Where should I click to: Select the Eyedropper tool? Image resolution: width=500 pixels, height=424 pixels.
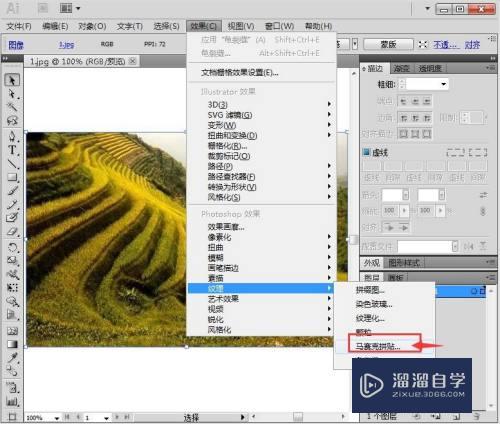coord(12,358)
